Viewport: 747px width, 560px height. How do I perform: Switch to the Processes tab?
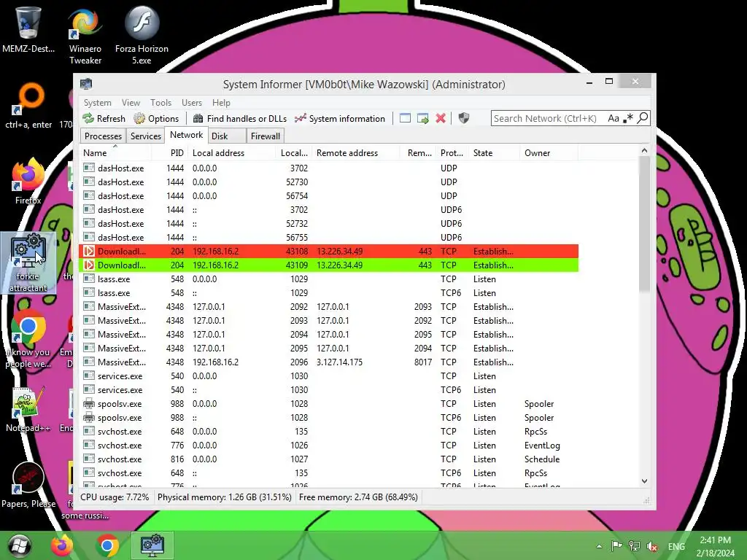point(103,136)
